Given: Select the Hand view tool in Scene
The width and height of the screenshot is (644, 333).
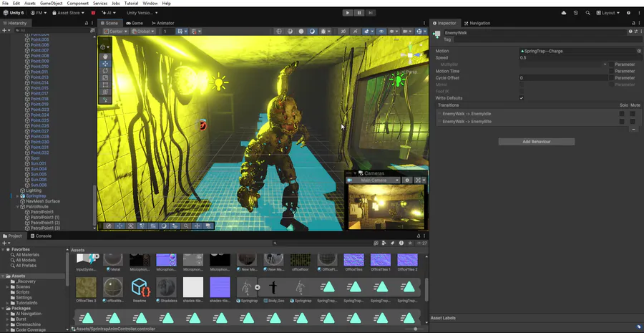Looking at the screenshot, I should tap(106, 57).
